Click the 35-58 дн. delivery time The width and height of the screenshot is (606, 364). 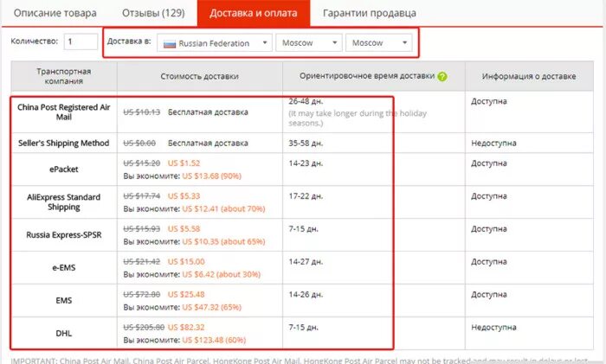coord(306,144)
